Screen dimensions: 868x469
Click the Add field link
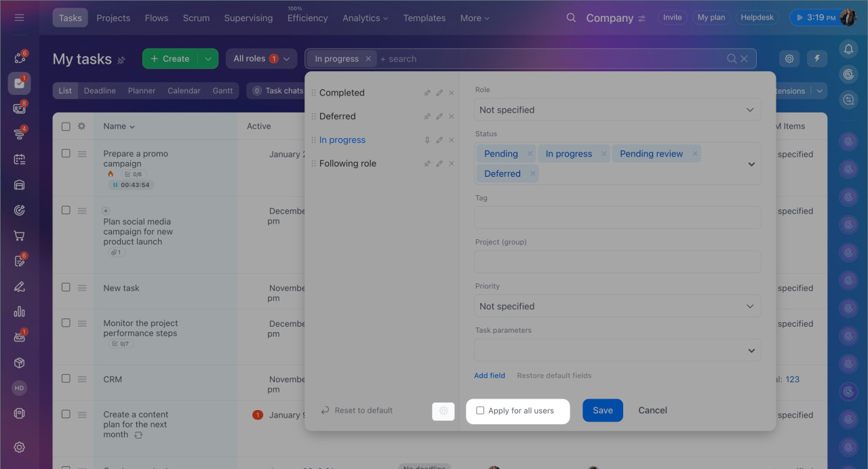click(490, 375)
